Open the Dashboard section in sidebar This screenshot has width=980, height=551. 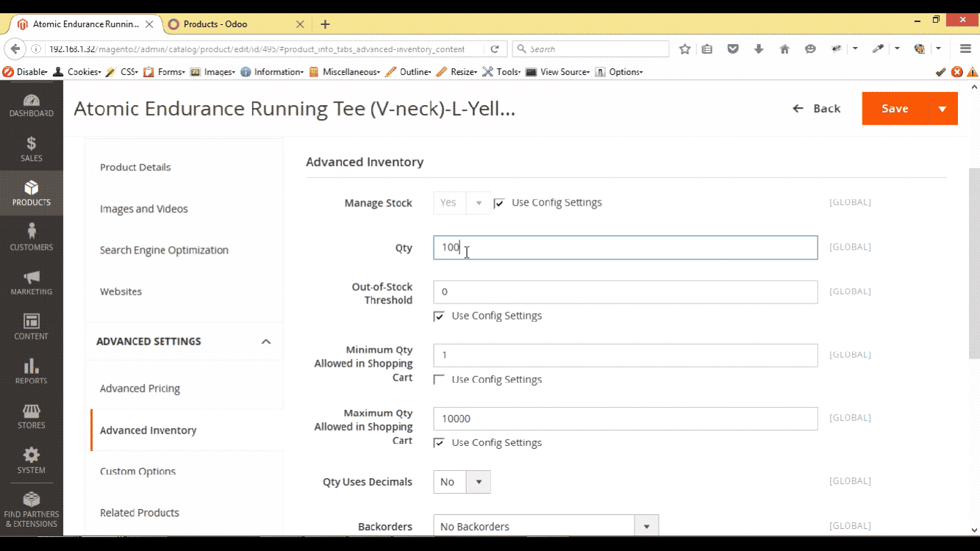[x=31, y=105]
